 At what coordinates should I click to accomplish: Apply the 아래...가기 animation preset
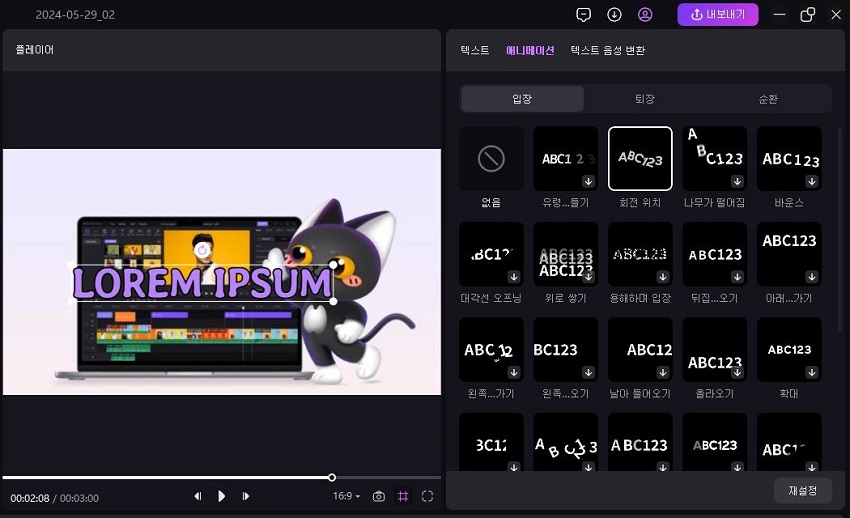[x=789, y=254]
